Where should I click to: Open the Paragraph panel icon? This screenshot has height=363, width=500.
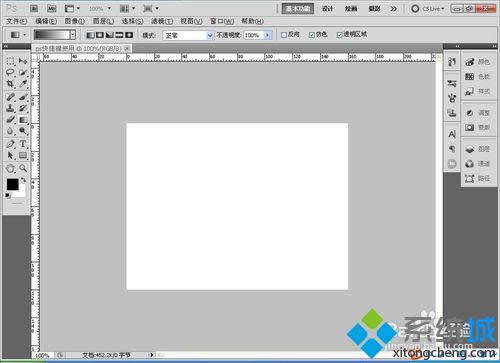coord(452,149)
